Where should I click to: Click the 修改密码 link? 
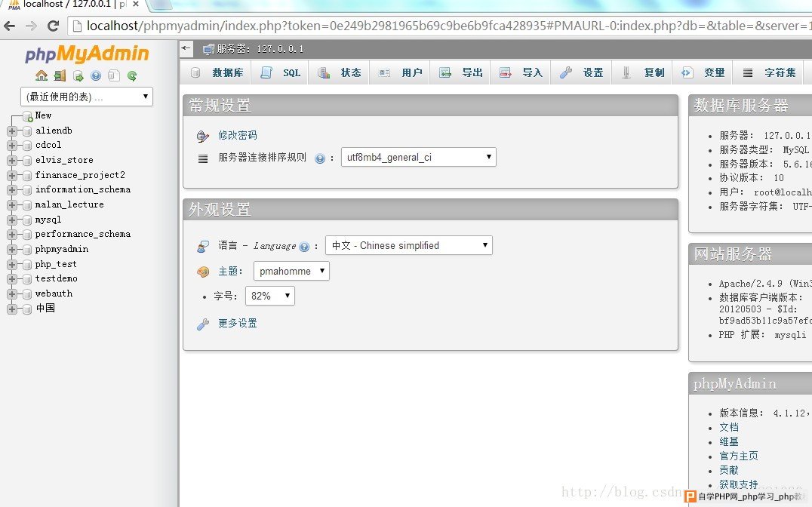click(238, 135)
